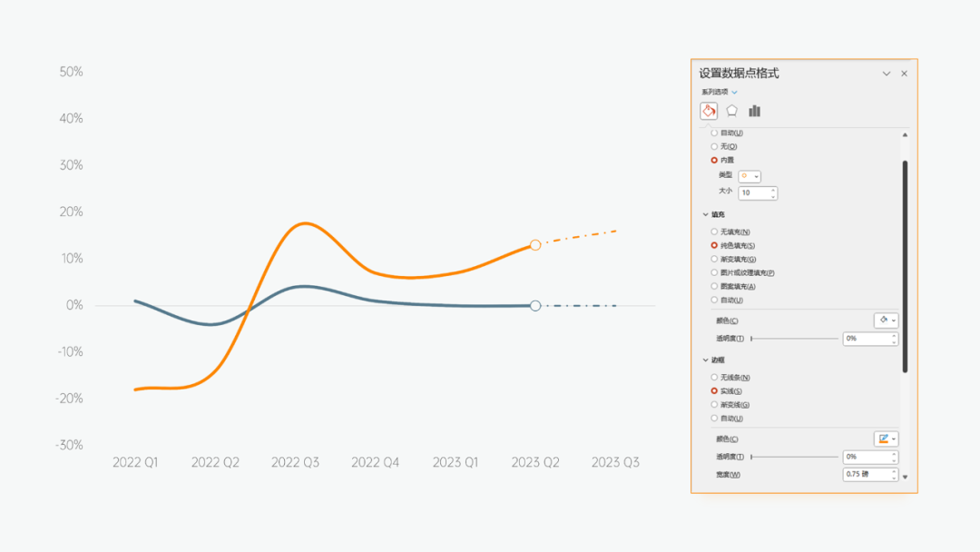
Task: Open the marker 类型 dropdown
Action: click(x=750, y=176)
